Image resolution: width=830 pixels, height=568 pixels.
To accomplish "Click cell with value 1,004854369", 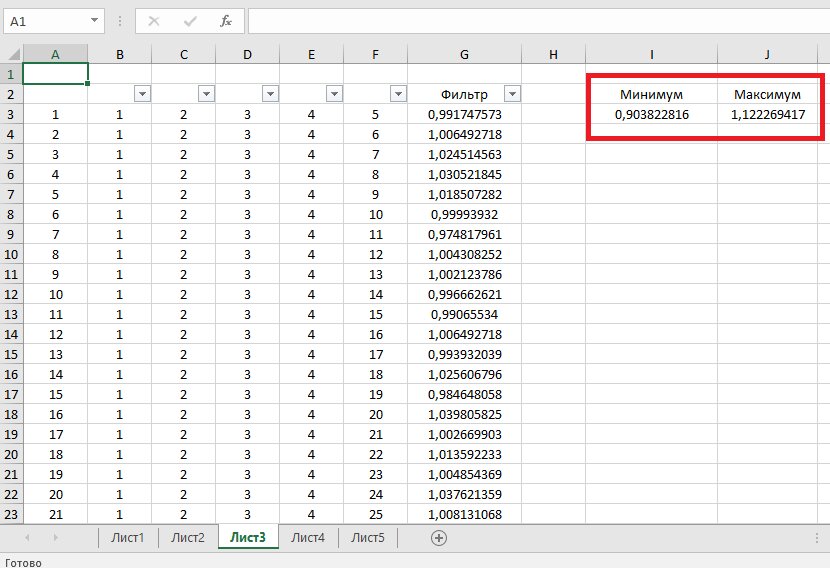I will (464, 474).
